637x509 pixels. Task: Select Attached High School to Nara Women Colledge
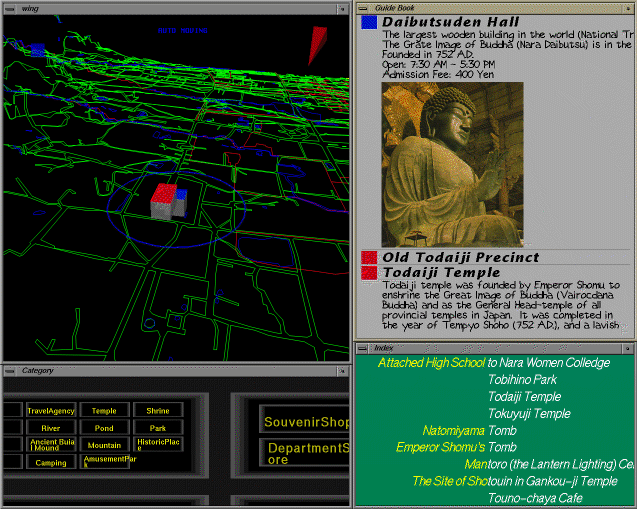coord(494,362)
